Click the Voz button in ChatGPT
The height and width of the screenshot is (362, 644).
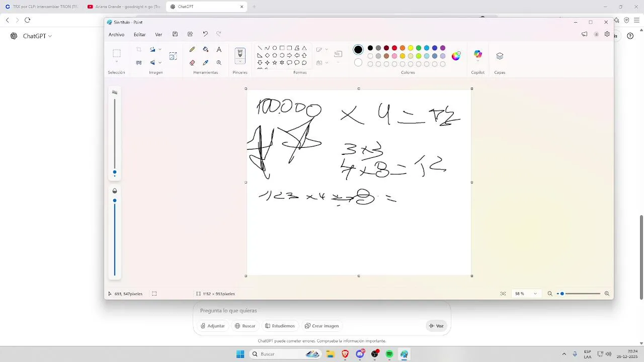coord(436,326)
